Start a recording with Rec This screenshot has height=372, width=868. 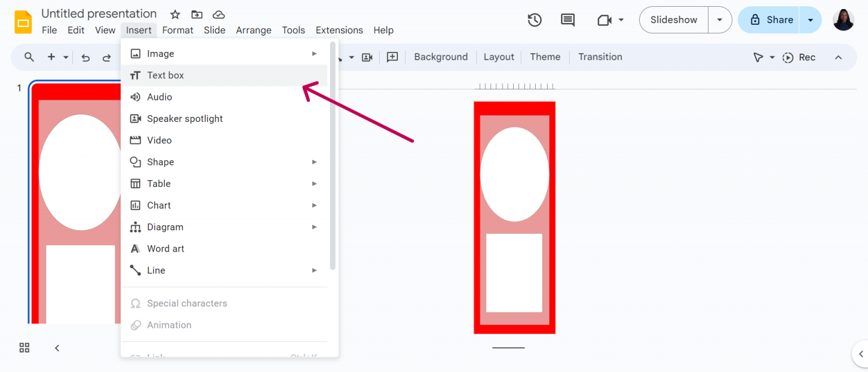click(x=798, y=57)
